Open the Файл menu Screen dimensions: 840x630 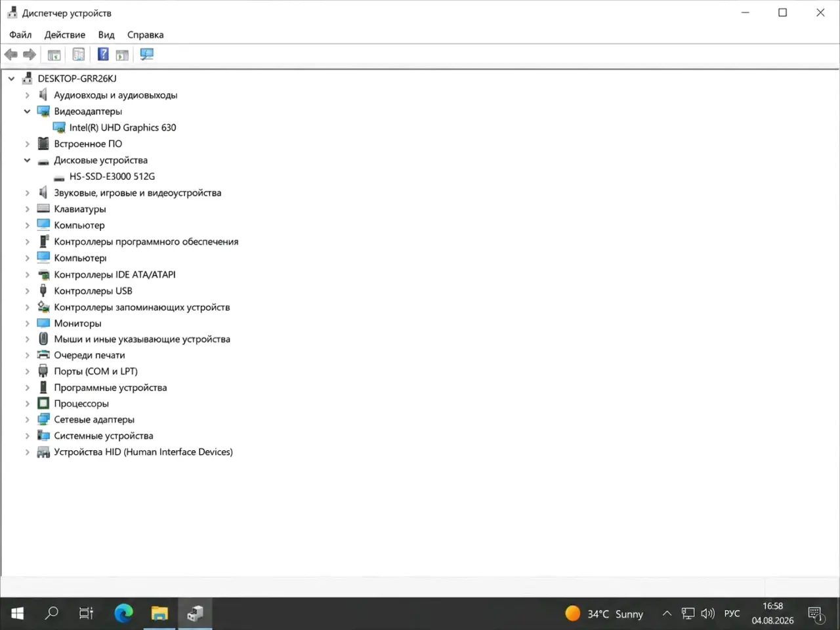20,35
